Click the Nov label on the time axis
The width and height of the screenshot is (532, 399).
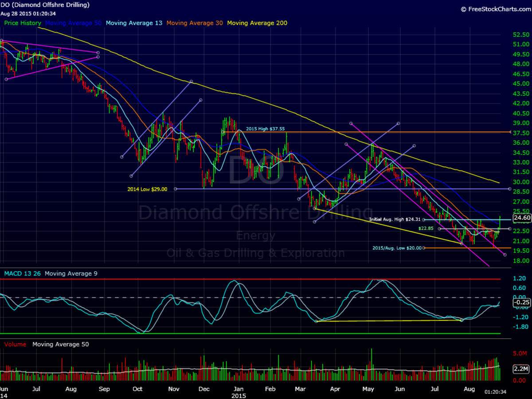coord(174,389)
